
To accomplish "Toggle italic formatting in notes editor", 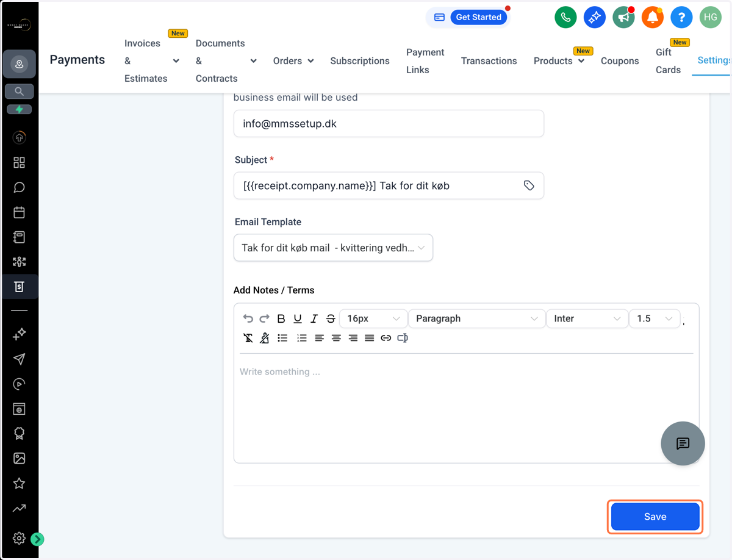I will 314,318.
